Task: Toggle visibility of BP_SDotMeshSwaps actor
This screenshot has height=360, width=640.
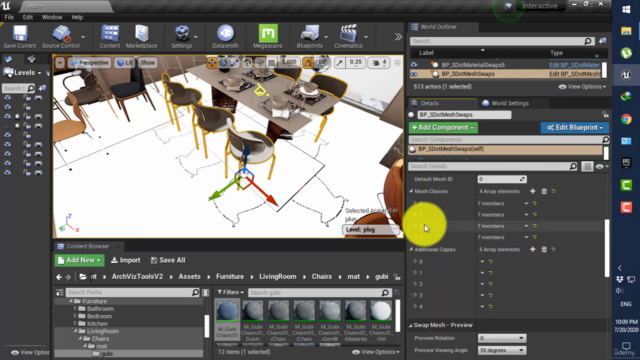Action: (x=414, y=74)
